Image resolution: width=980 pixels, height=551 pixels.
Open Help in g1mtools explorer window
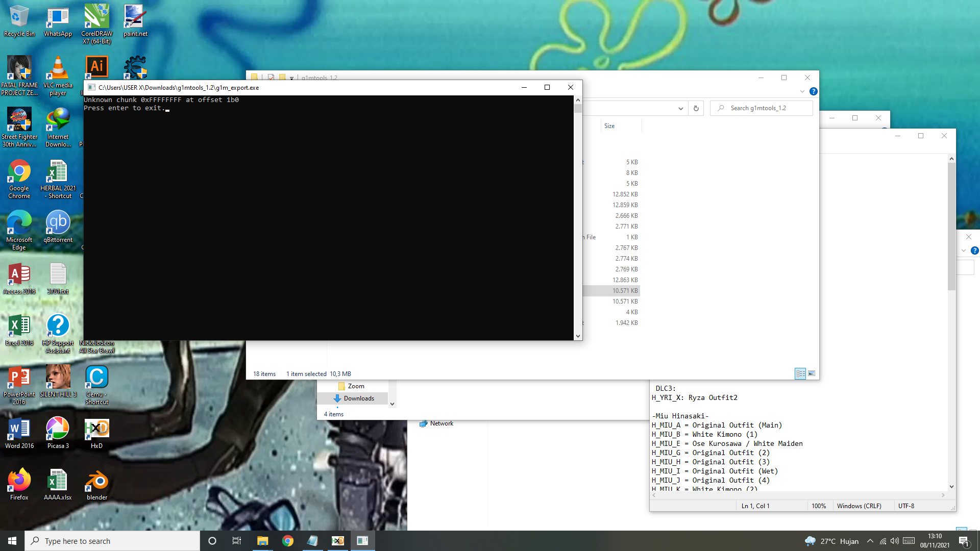tap(814, 91)
